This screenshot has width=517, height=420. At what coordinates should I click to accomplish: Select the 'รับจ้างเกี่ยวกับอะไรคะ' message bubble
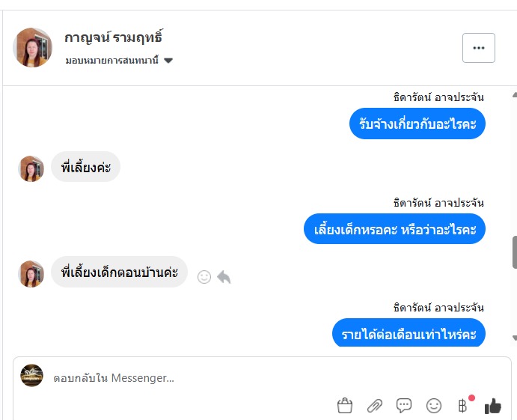pyautogui.click(x=417, y=124)
